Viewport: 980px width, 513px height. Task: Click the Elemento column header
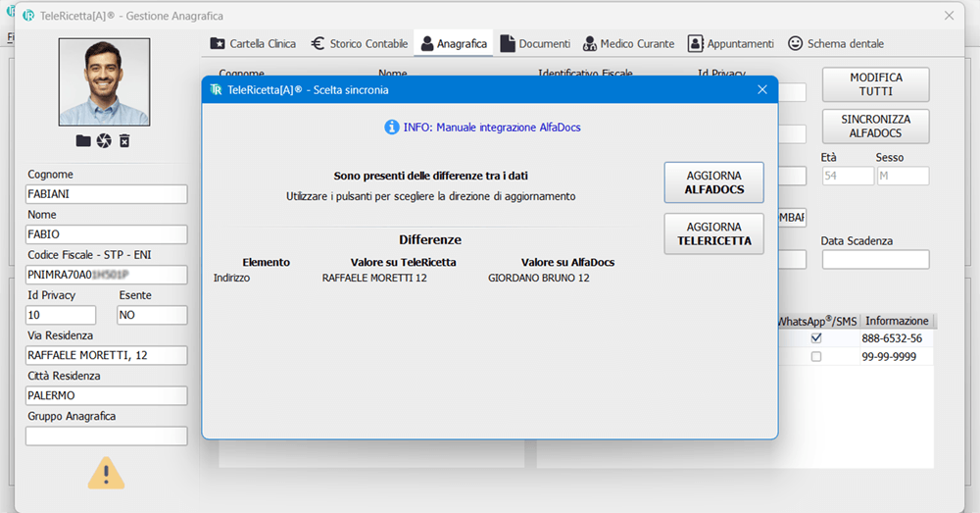[x=267, y=262]
